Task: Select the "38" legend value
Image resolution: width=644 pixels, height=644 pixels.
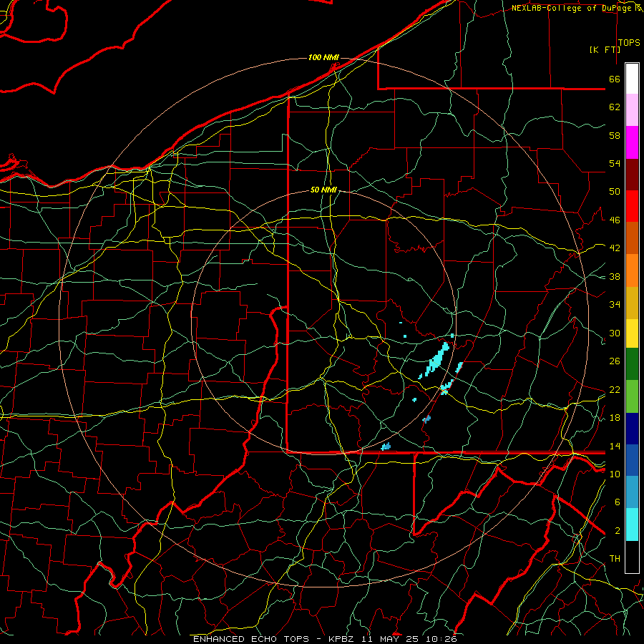Action: click(615, 276)
